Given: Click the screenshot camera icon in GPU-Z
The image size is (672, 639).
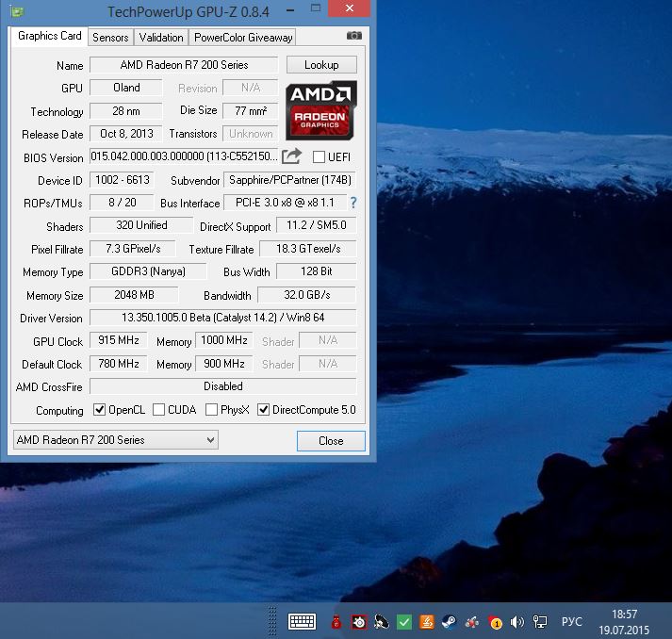Looking at the screenshot, I should click(x=354, y=36).
